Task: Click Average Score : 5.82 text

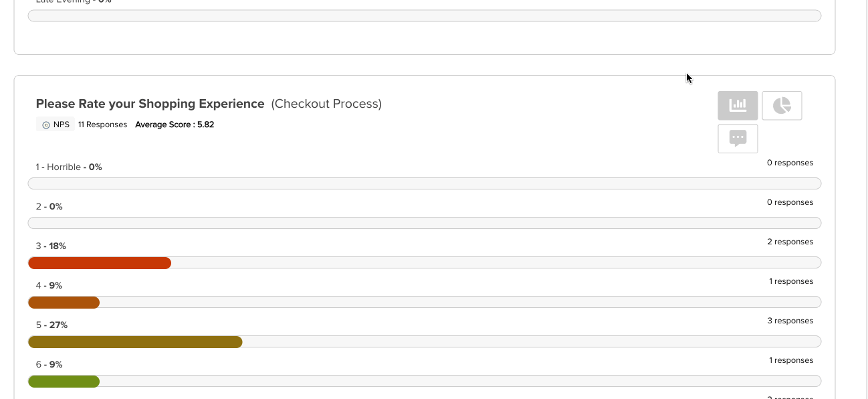Action: coord(175,125)
